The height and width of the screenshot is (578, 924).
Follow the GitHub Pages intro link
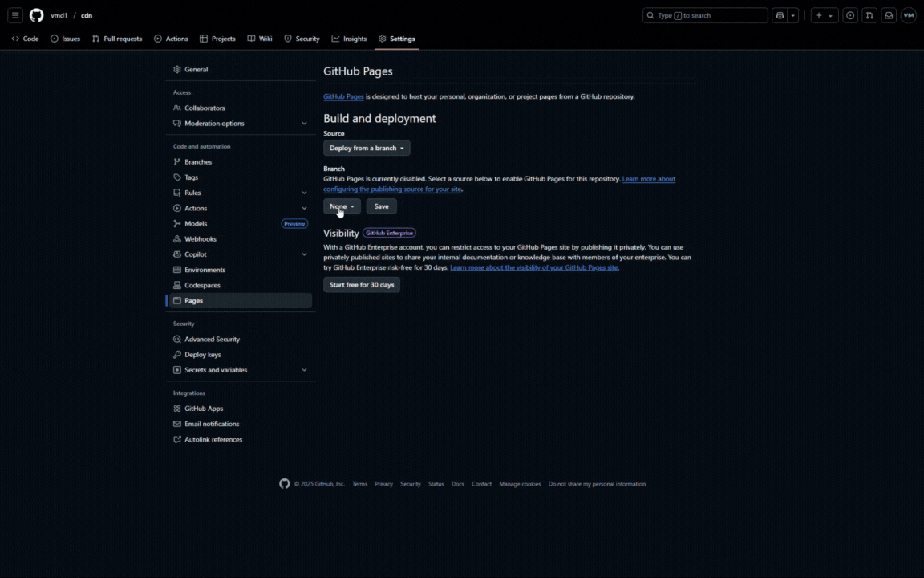point(343,96)
